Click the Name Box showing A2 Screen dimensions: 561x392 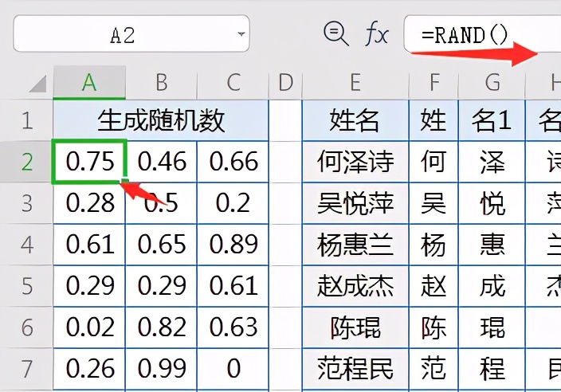pyautogui.click(x=131, y=34)
